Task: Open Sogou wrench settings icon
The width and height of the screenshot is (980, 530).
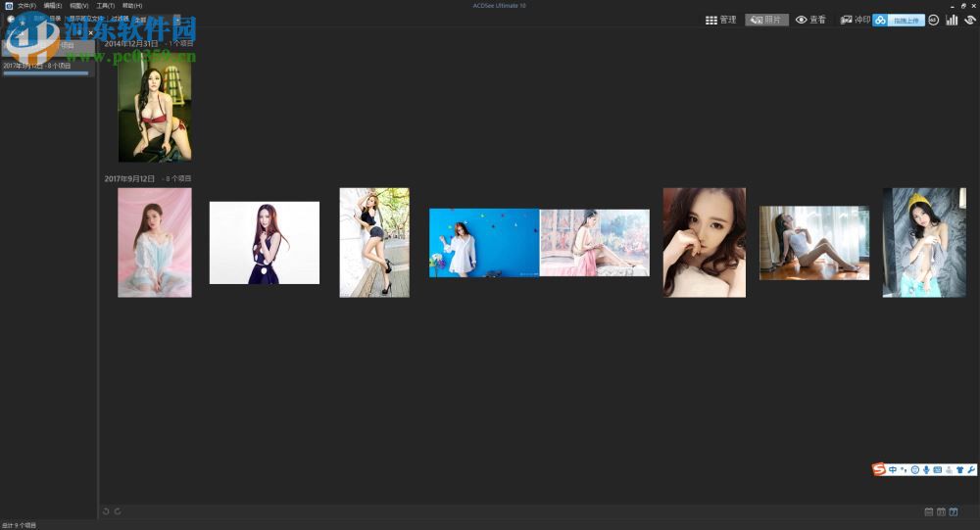Action: click(x=971, y=470)
